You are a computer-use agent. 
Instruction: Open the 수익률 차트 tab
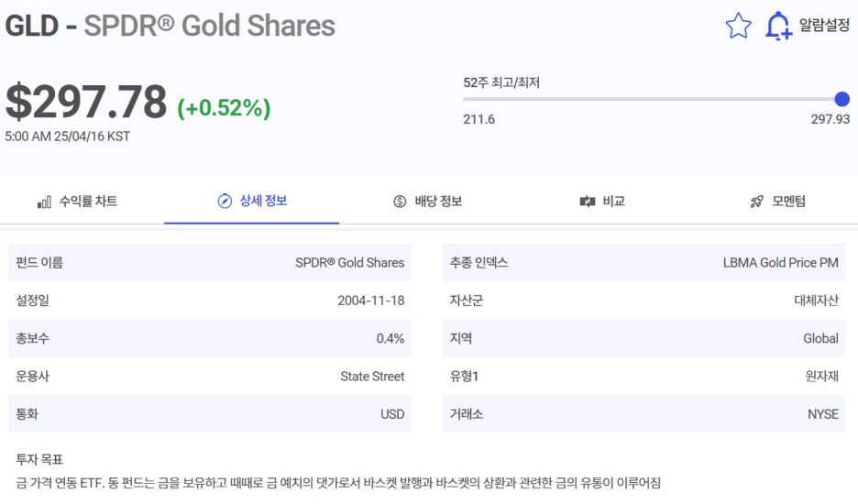(77, 202)
